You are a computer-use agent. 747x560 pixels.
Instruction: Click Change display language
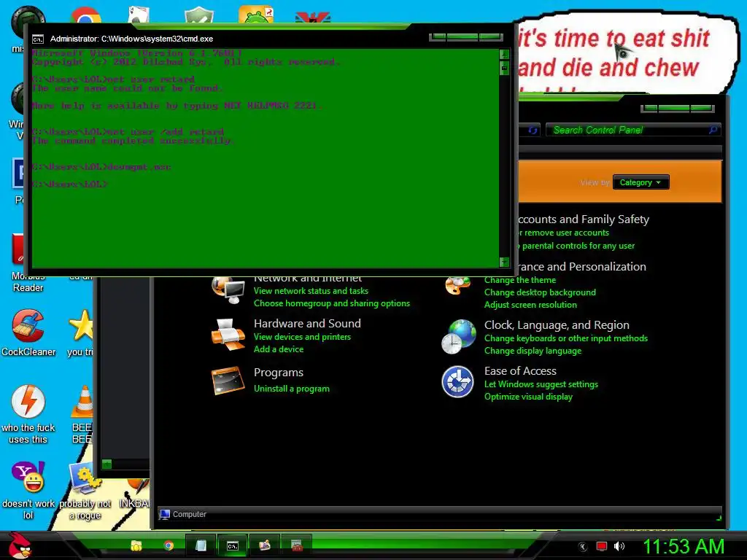click(x=533, y=351)
